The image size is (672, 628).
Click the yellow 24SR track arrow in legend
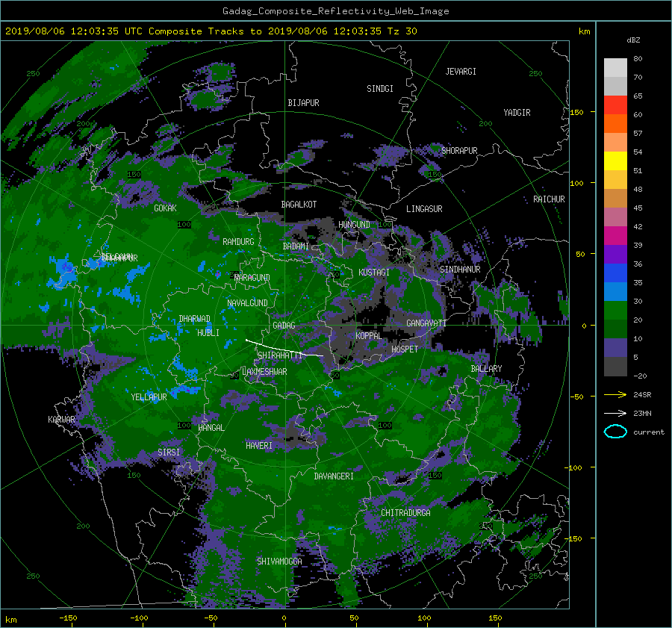tap(615, 394)
